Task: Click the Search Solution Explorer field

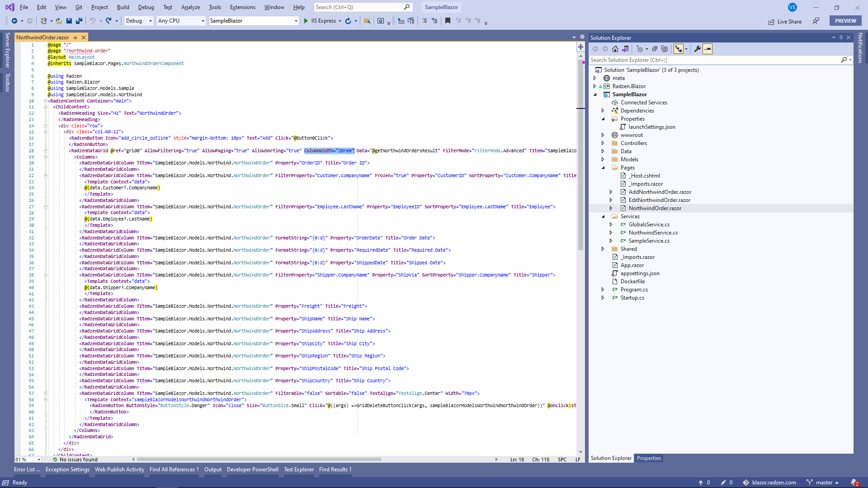Action: 714,60
